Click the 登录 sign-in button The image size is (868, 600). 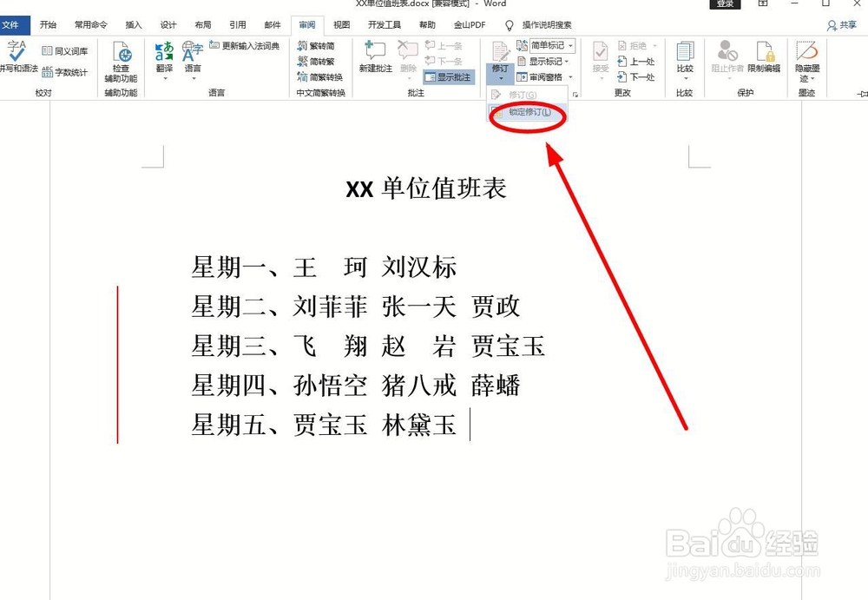pyautogui.click(x=725, y=3)
